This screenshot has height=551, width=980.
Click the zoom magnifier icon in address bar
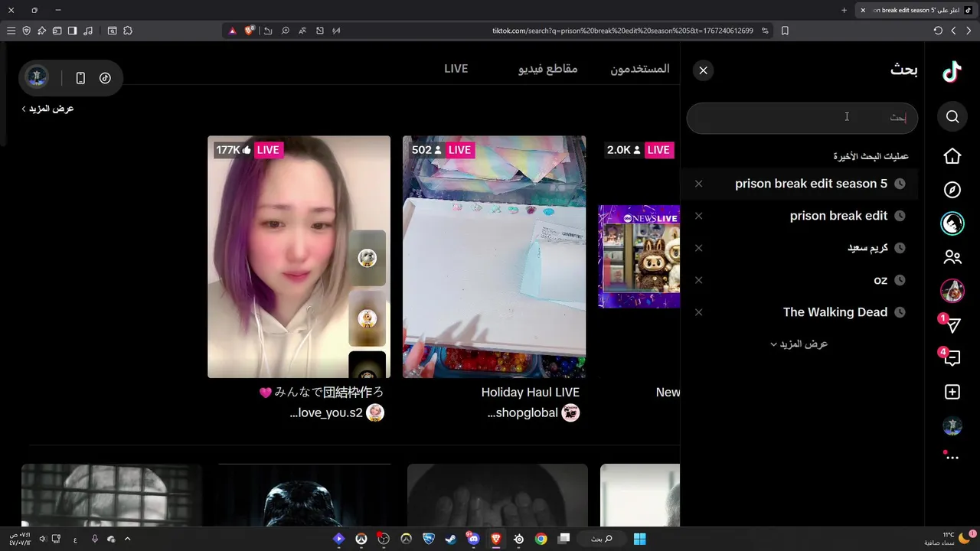click(285, 31)
